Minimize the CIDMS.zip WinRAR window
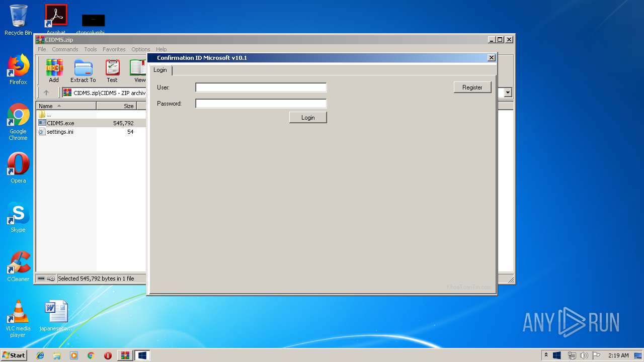The image size is (644, 362). [491, 40]
